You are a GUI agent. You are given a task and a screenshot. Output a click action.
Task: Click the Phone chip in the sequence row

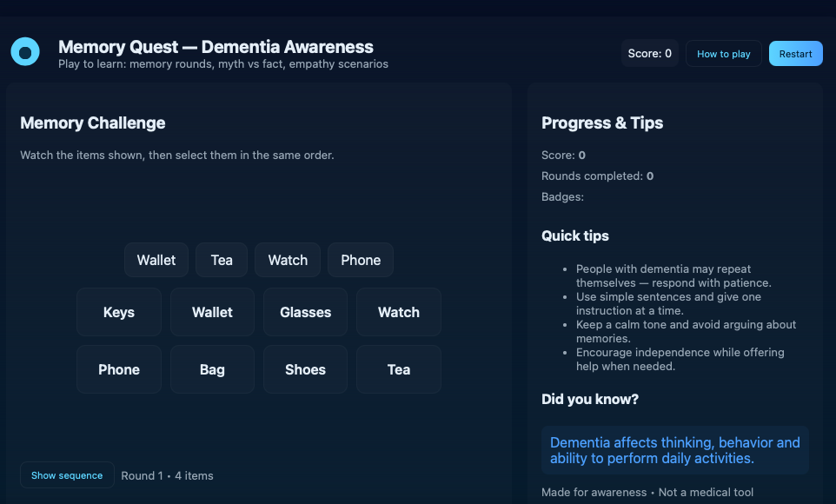click(361, 260)
